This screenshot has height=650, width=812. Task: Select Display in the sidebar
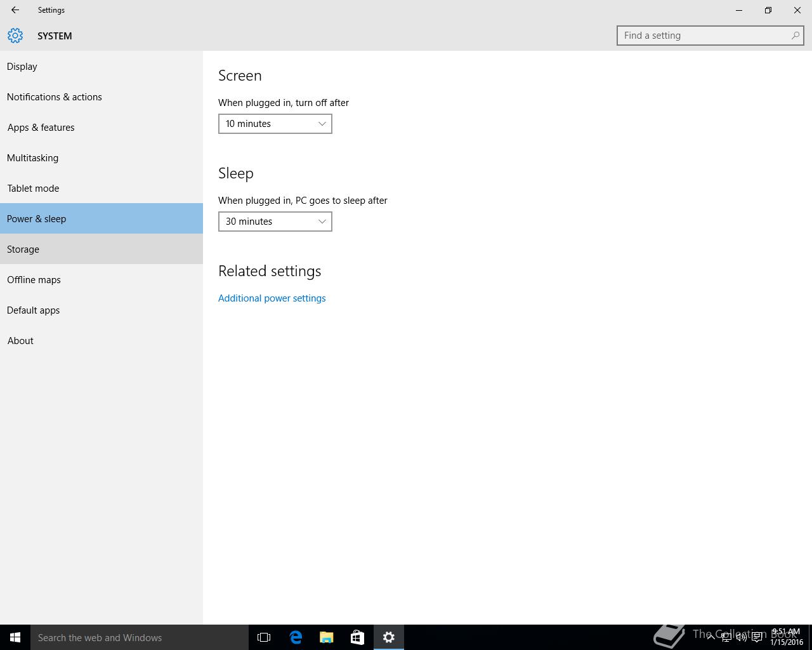[22, 67]
